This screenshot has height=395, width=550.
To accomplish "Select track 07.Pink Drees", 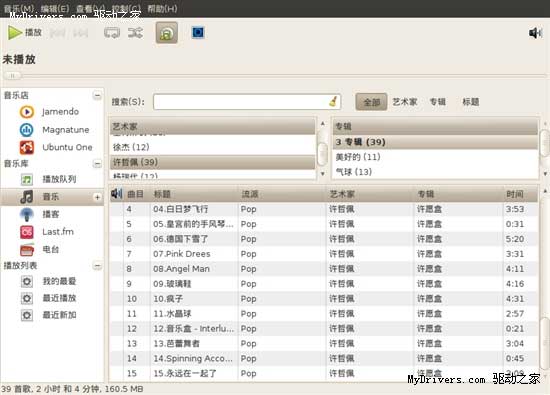I will pyautogui.click(x=324, y=254).
